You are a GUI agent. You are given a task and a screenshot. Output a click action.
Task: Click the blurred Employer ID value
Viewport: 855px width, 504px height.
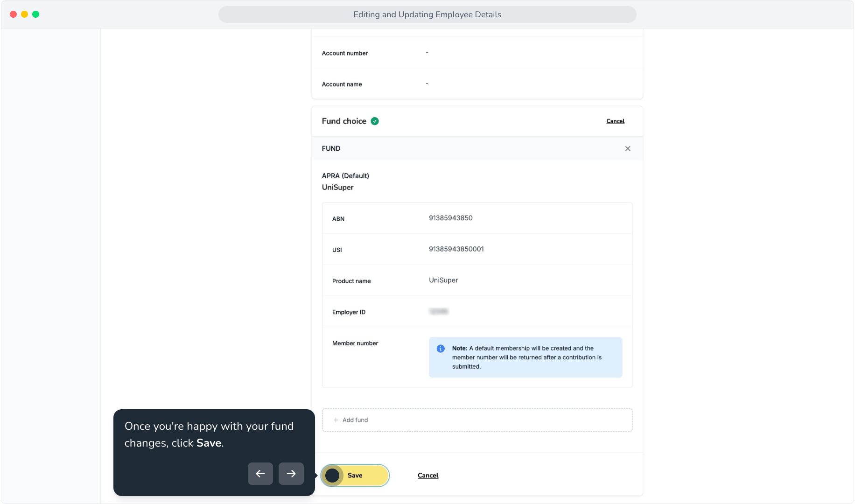point(439,311)
